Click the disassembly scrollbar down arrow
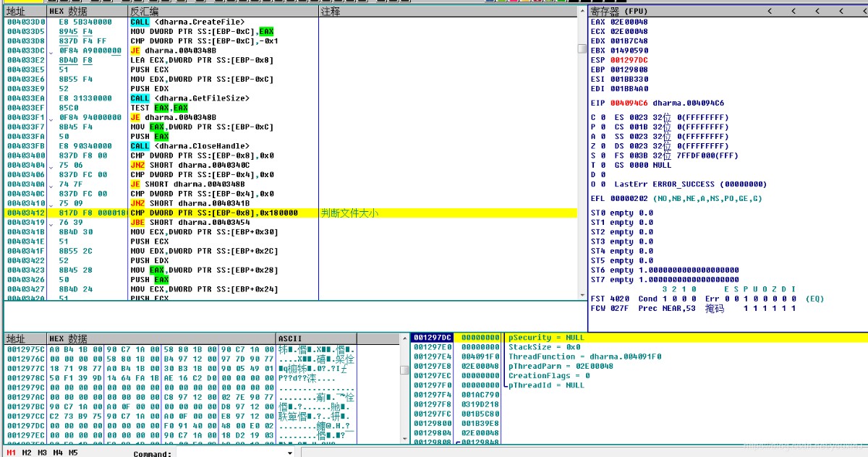Screen dimensions: 868x457 click(x=582, y=295)
